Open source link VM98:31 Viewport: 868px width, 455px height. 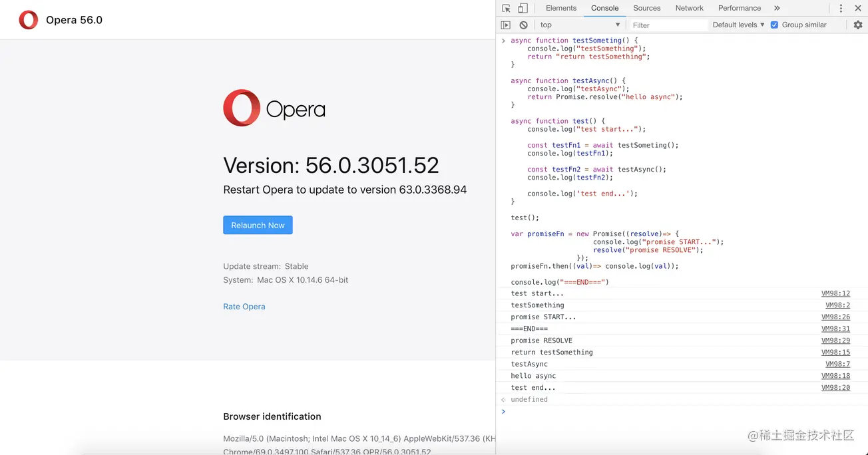click(835, 329)
